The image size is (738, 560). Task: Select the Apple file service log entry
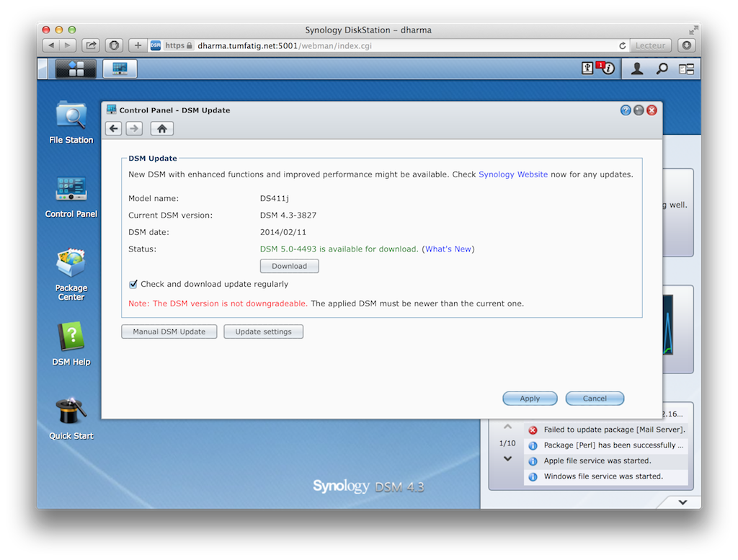[606, 461]
